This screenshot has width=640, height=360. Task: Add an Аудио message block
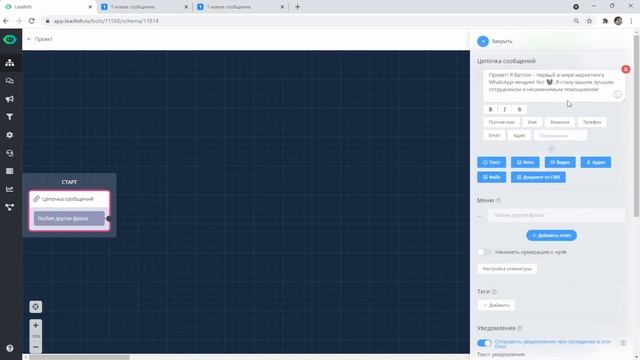(596, 162)
